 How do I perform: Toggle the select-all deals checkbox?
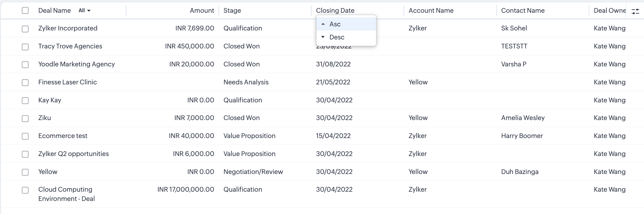pos(25,10)
